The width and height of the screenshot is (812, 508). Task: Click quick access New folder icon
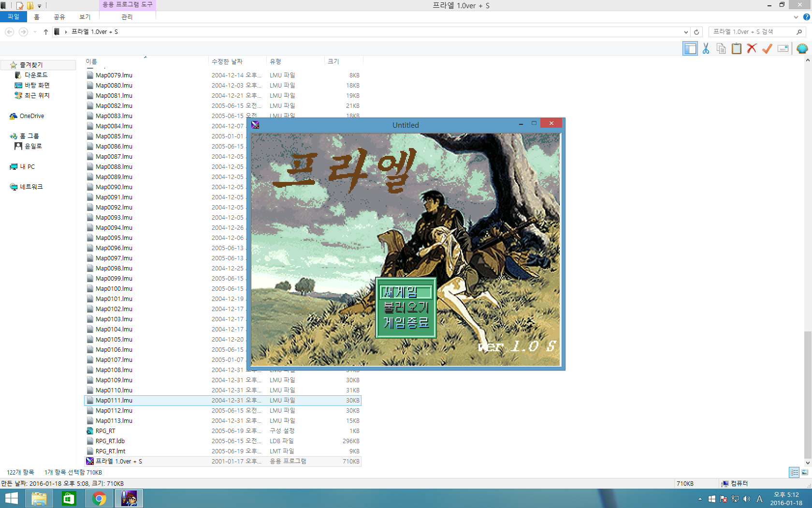[x=30, y=6]
